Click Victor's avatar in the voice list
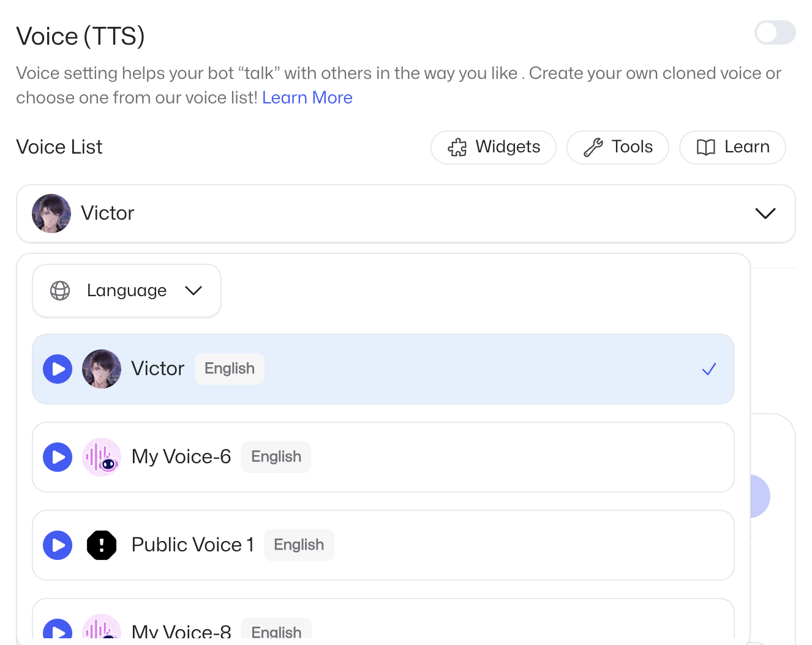This screenshot has width=812, height=645. coord(102,369)
